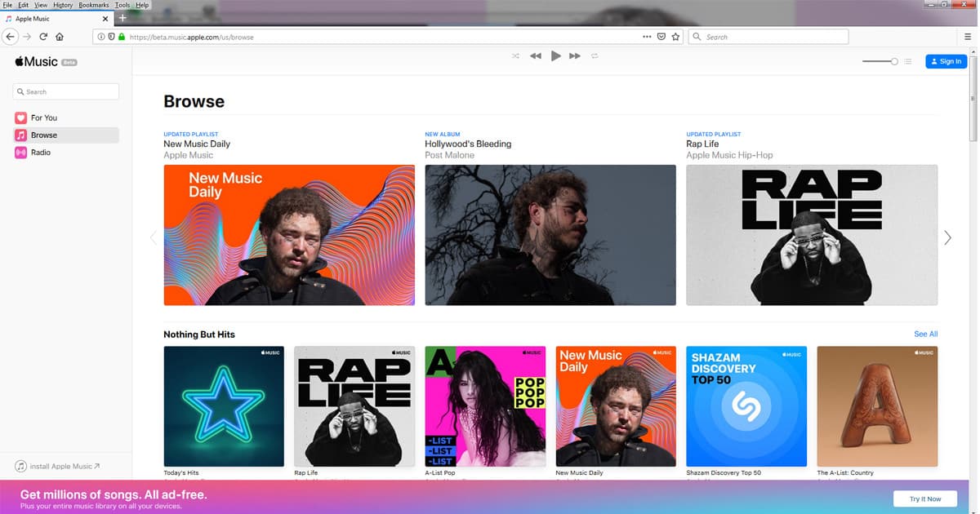This screenshot has width=980, height=514.
Task: Open the Rap Life featured banner image
Action: point(812,235)
